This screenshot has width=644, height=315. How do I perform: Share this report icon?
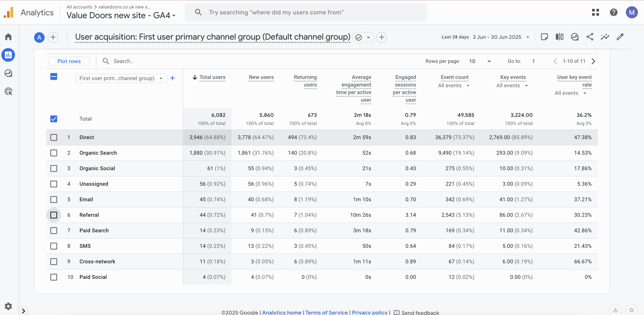pos(590,37)
